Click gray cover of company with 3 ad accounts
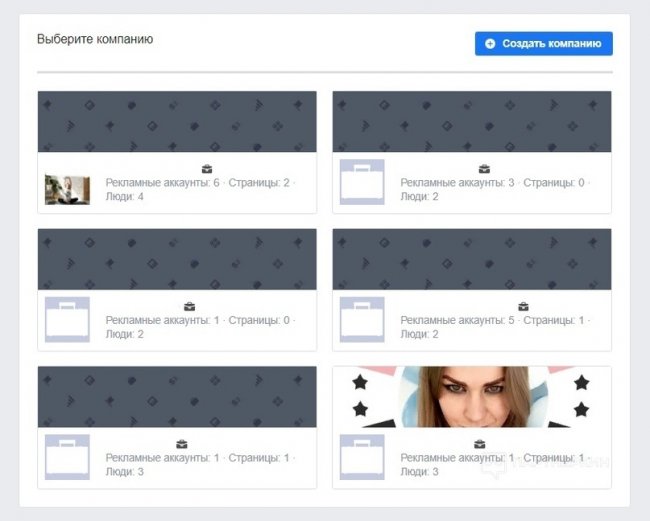Screen dimensions: 650x521 (x=471, y=122)
